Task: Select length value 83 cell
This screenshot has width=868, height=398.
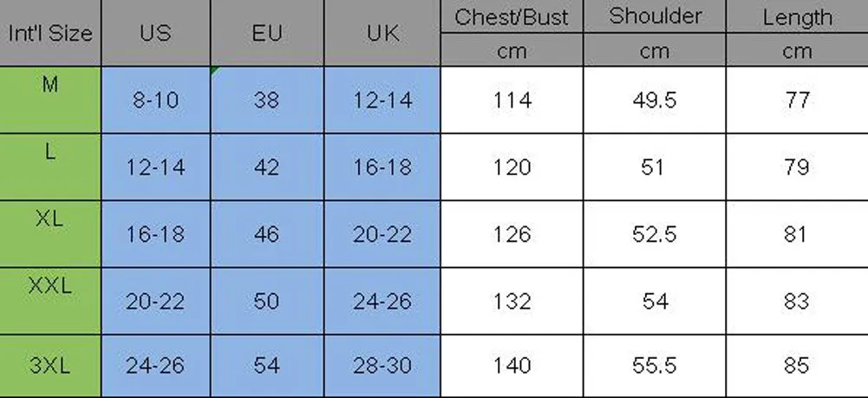Action: (797, 301)
